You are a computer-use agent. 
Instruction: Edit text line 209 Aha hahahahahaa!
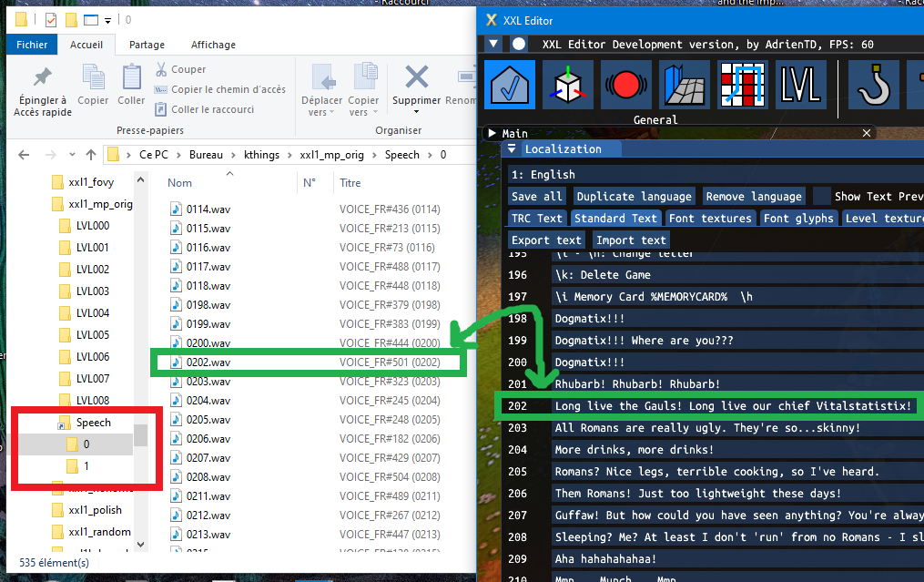(737, 558)
